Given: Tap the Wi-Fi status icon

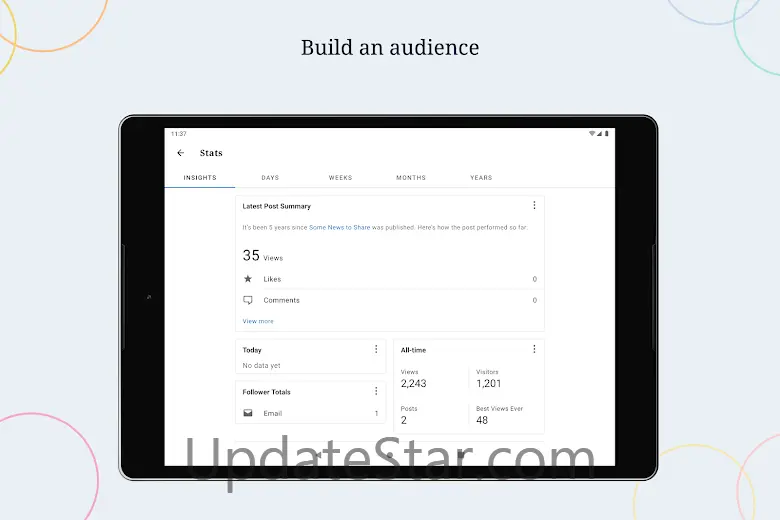Looking at the screenshot, I should click(x=592, y=133).
